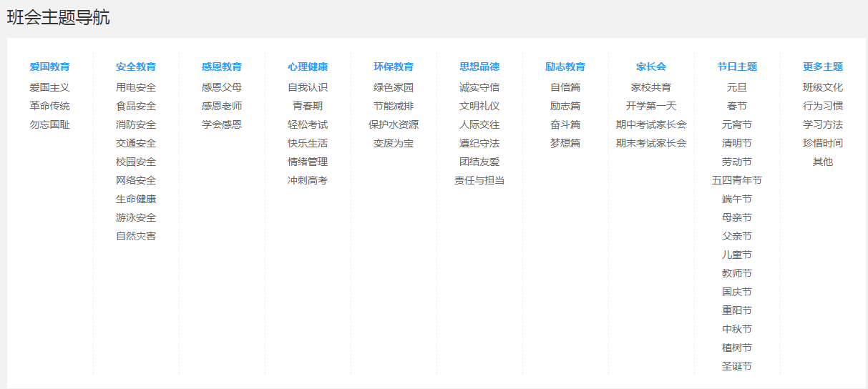The height and width of the screenshot is (389, 868).
Task: Open the 更多主题 category heading
Action: click(x=823, y=67)
